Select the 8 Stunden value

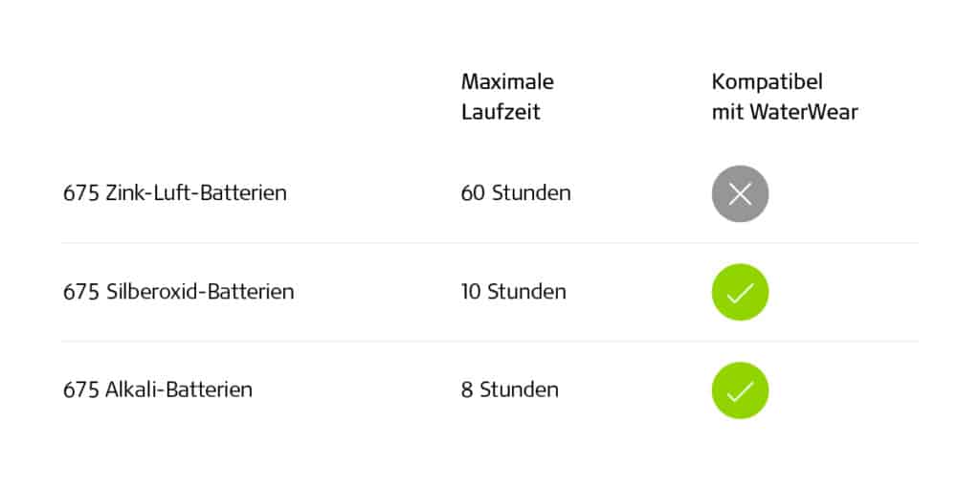tap(510, 390)
